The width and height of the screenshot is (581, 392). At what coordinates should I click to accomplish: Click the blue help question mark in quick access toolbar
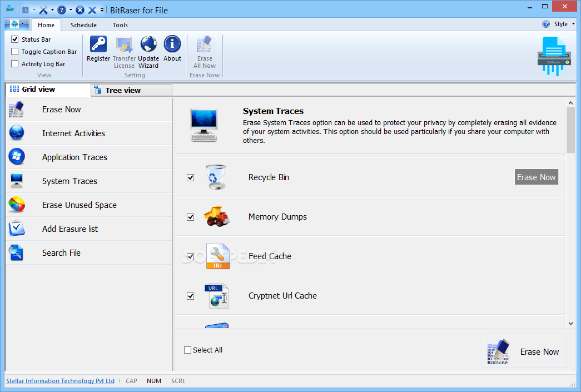(62, 10)
